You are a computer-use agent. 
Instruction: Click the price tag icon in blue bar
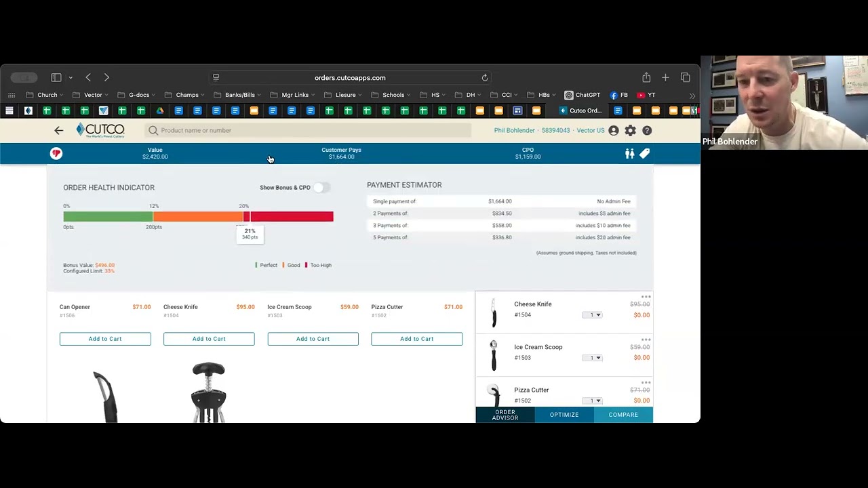pos(644,154)
